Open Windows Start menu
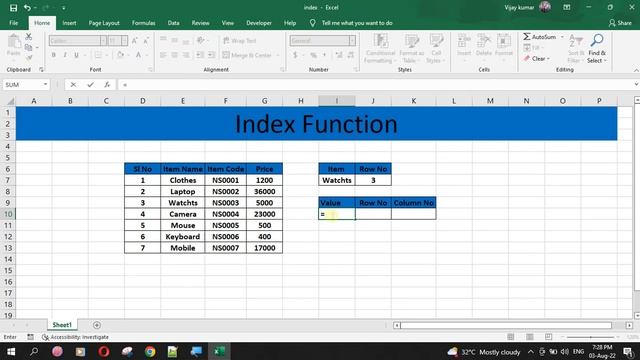 click(11, 351)
